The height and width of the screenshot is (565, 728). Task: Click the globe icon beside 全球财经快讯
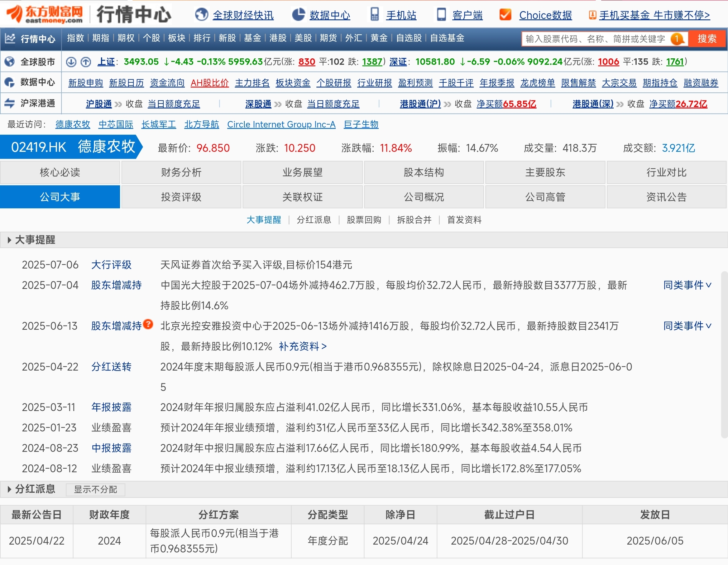202,15
